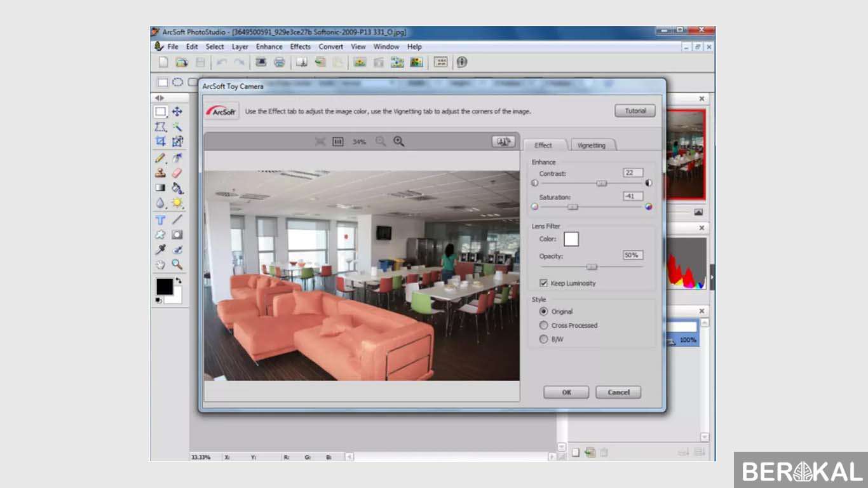Click the Saturation slider handle
868x488 pixels.
pos(573,207)
